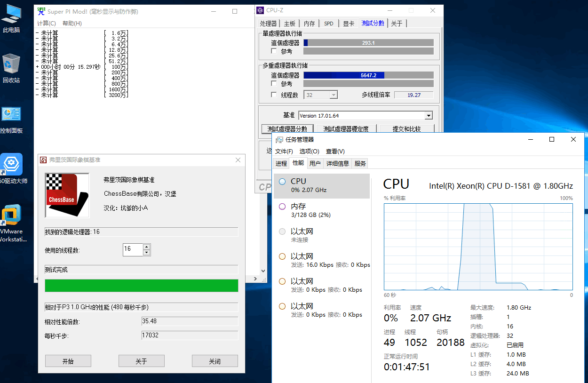Click the green benchmark progress bar
The height and width of the screenshot is (383, 588).
click(x=141, y=286)
